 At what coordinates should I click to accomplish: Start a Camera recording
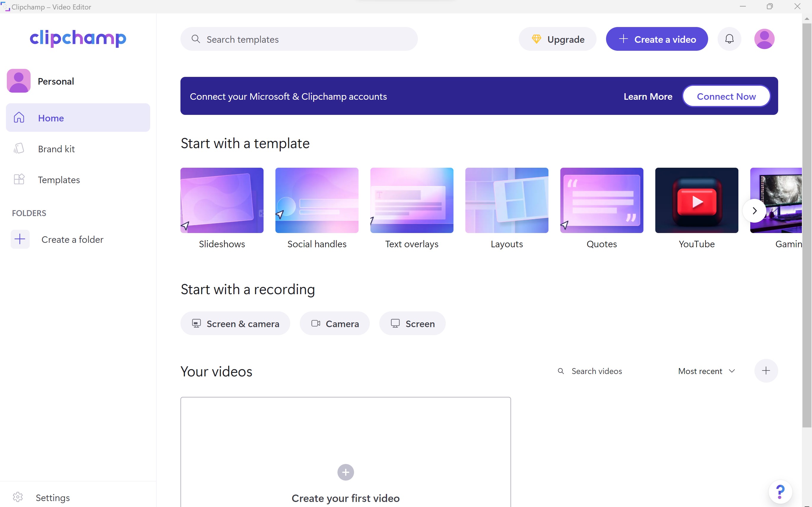[334, 323]
